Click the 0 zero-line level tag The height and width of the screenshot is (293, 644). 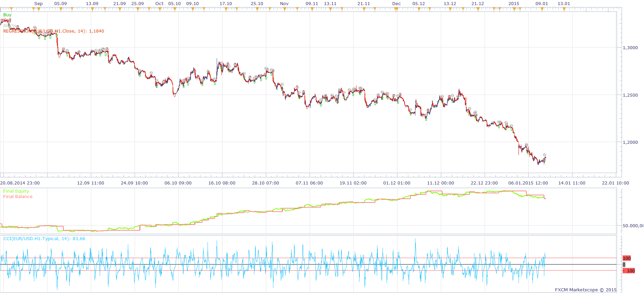click(x=624, y=265)
